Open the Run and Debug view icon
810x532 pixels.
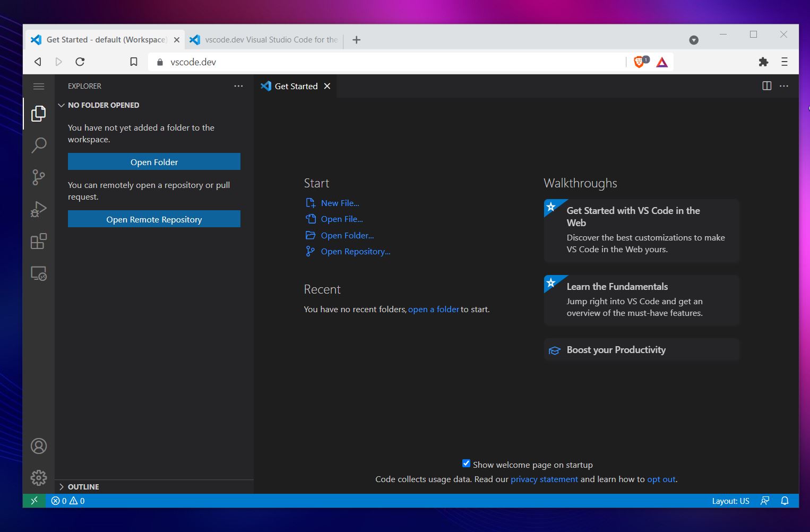pyautogui.click(x=39, y=209)
